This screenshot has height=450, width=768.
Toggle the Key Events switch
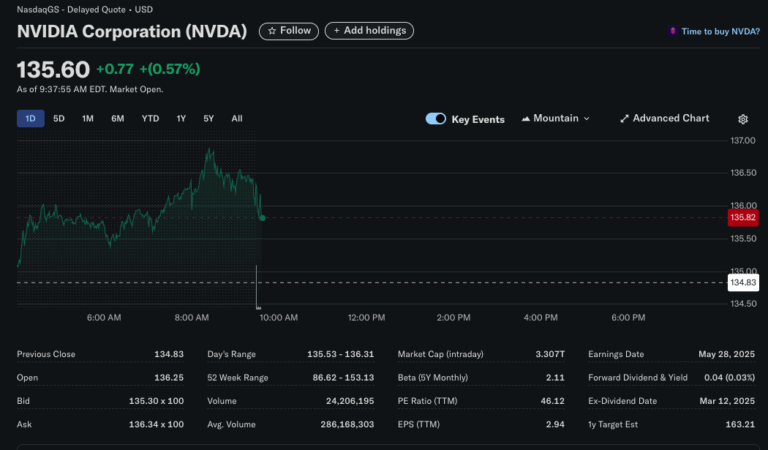[x=435, y=119]
